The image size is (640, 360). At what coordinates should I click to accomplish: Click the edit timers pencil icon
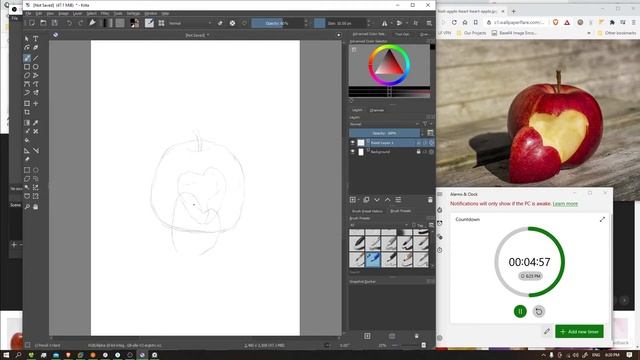tap(547, 331)
